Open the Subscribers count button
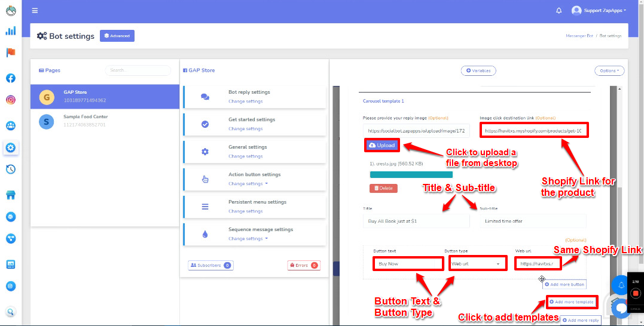The width and height of the screenshot is (644, 326). click(x=210, y=265)
